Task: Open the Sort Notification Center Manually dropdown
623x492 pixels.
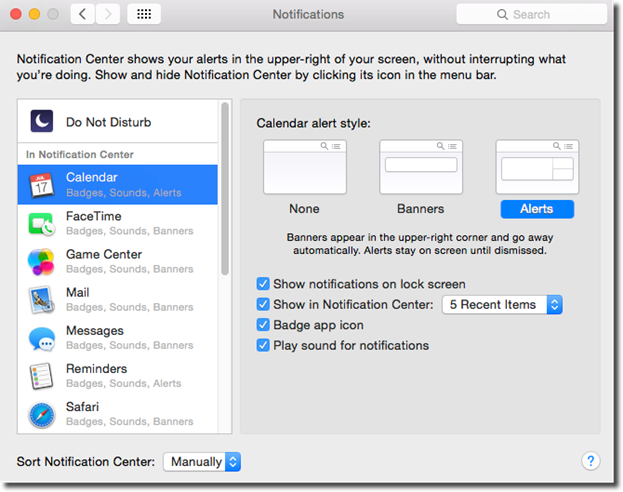Action: coord(202,462)
